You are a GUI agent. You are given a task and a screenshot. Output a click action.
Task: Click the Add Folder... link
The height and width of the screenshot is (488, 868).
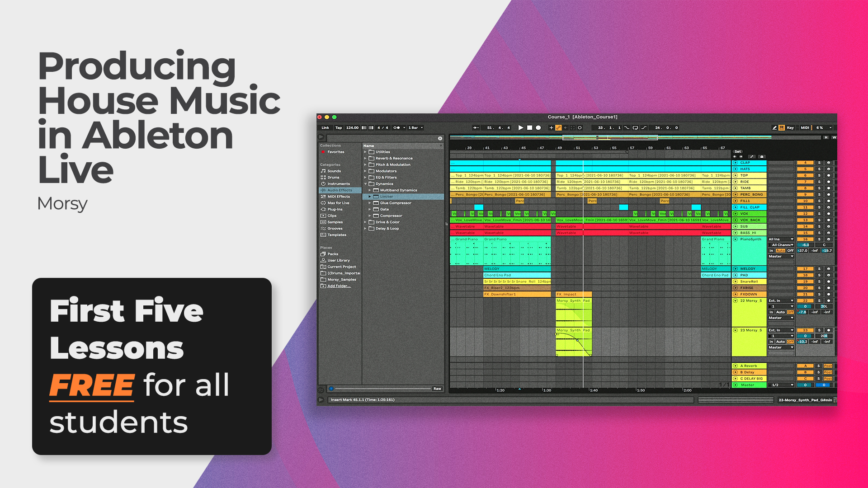[x=339, y=286]
